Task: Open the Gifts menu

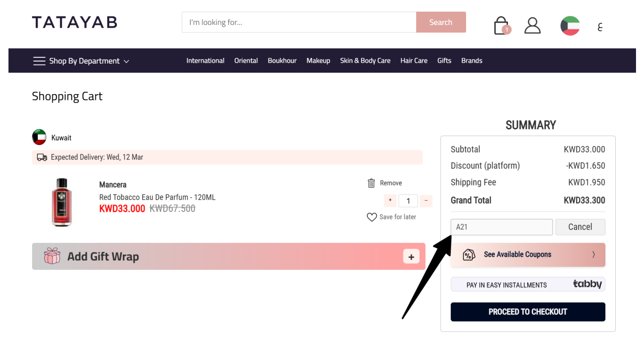Action: click(444, 61)
